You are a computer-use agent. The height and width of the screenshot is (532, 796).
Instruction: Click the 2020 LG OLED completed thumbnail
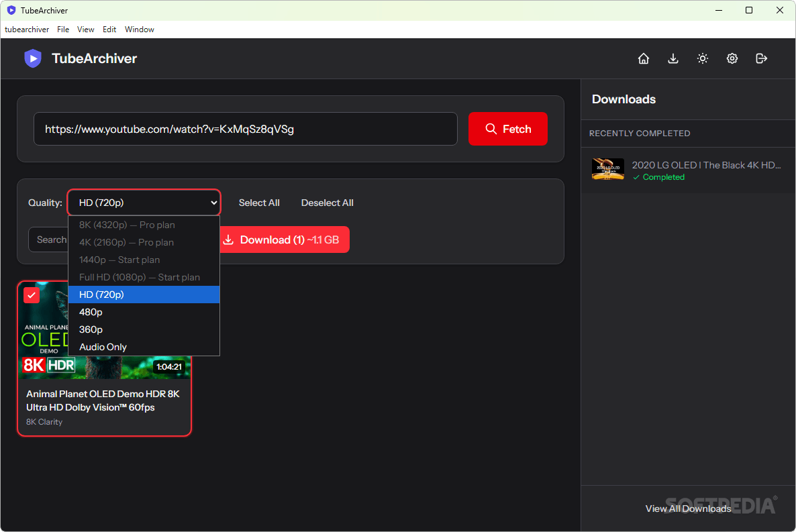[607, 169]
